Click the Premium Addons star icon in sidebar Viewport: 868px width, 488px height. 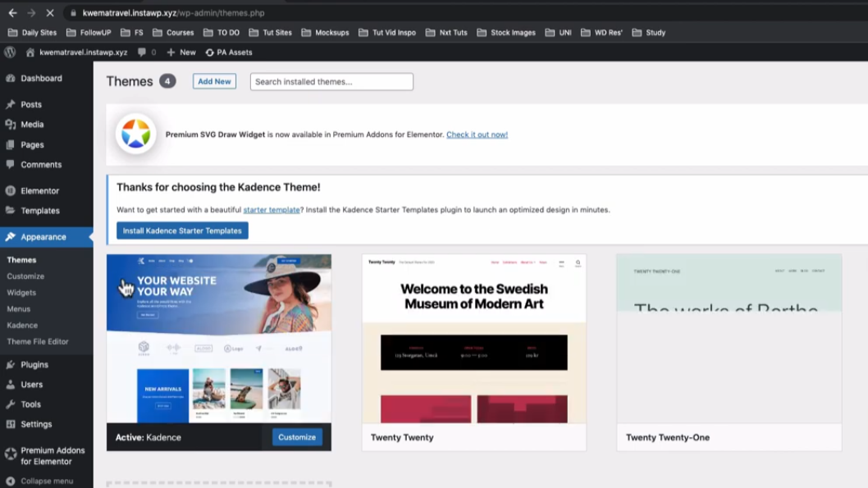click(11, 454)
